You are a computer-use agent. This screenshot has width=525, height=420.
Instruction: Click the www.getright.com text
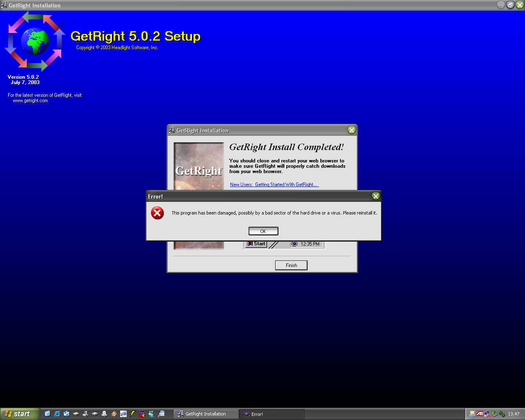coord(30,101)
